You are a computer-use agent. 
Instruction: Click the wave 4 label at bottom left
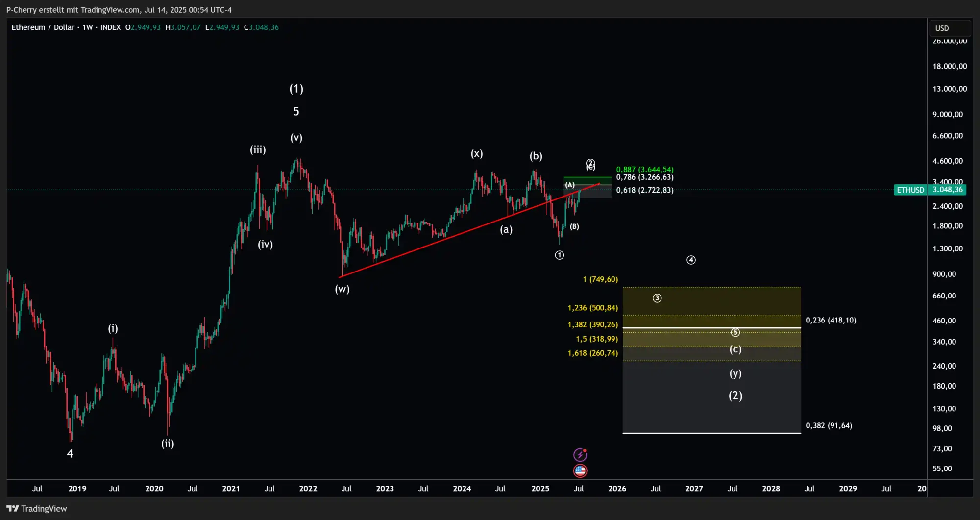(x=70, y=454)
